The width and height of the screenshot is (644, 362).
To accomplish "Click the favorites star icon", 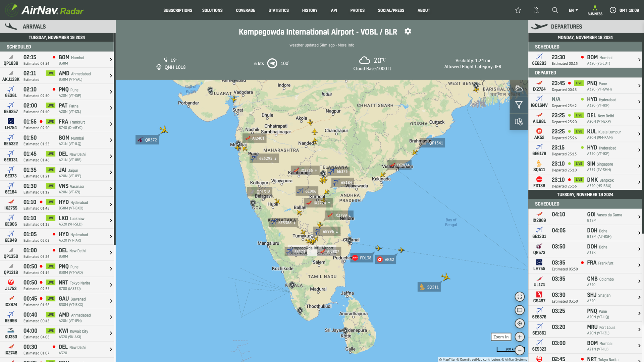I will (518, 10).
